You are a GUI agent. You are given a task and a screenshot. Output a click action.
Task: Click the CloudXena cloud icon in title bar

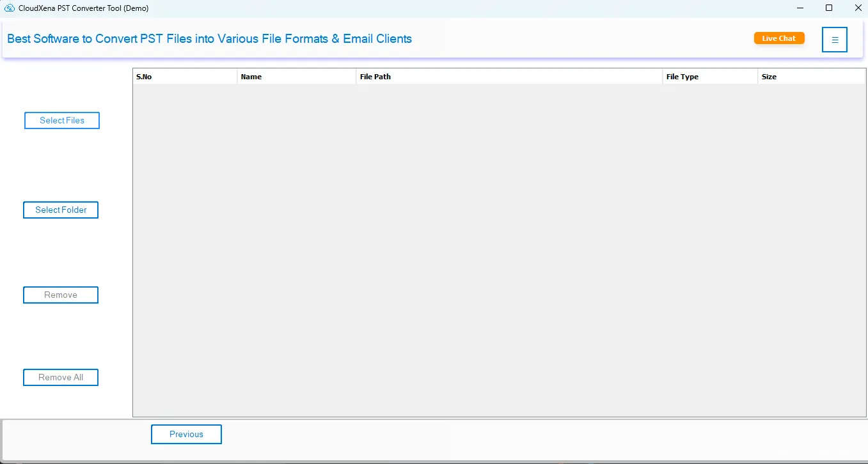coord(10,8)
